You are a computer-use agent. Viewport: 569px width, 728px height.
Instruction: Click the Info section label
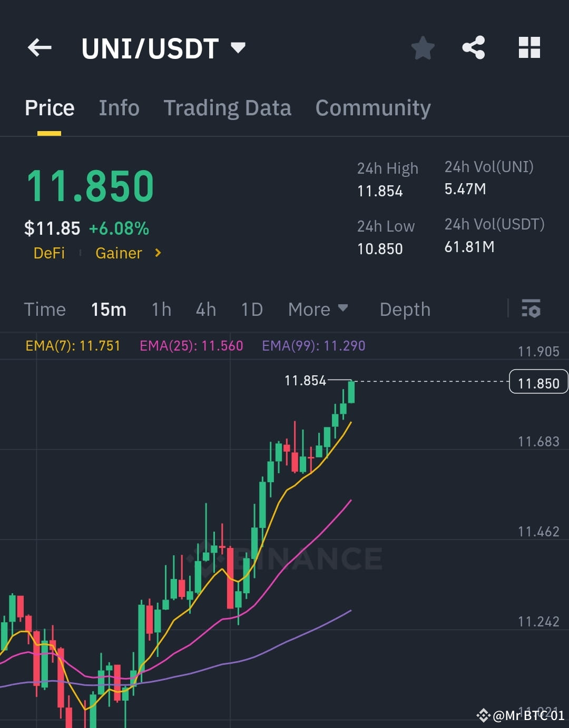(x=119, y=107)
